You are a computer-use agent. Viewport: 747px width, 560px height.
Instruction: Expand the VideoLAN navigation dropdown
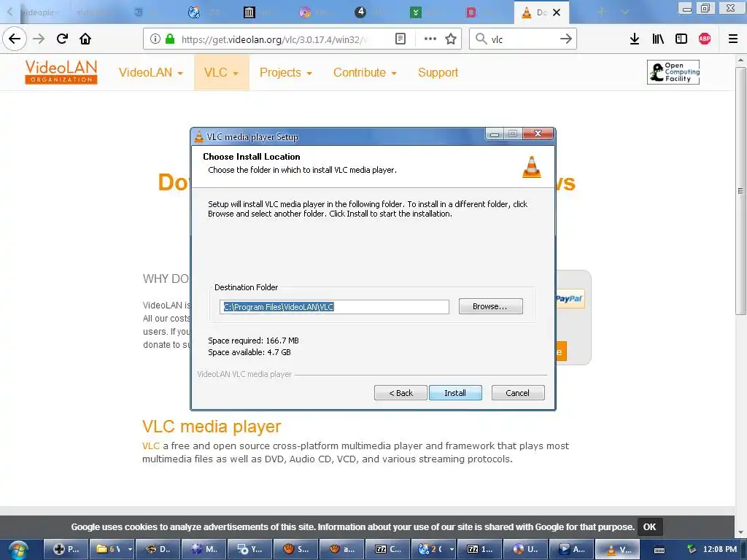click(x=150, y=72)
